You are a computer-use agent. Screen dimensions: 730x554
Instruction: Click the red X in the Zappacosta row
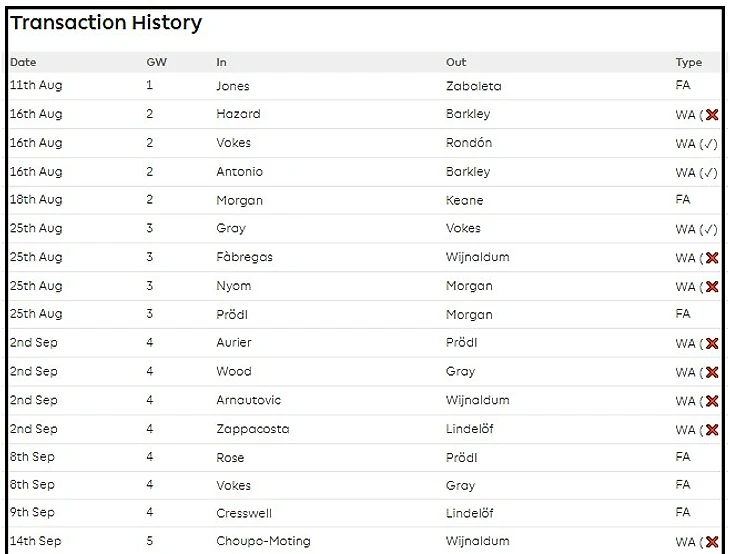pos(712,430)
